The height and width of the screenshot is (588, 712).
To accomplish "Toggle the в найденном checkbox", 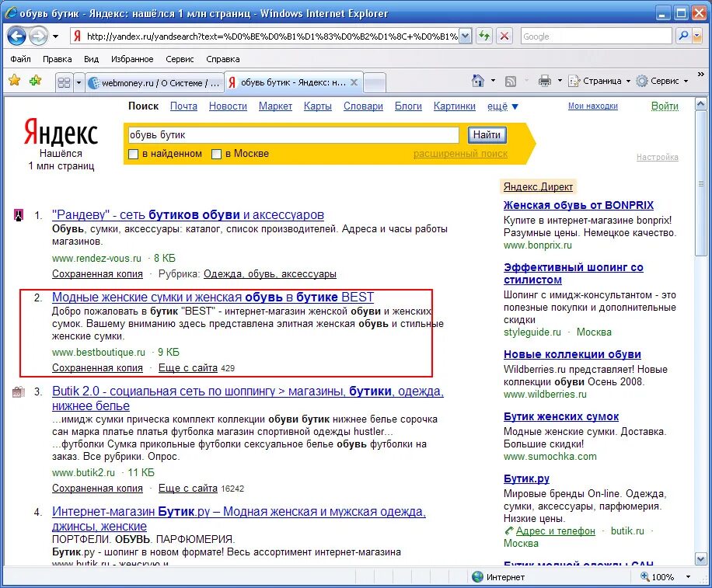I will pyautogui.click(x=133, y=154).
